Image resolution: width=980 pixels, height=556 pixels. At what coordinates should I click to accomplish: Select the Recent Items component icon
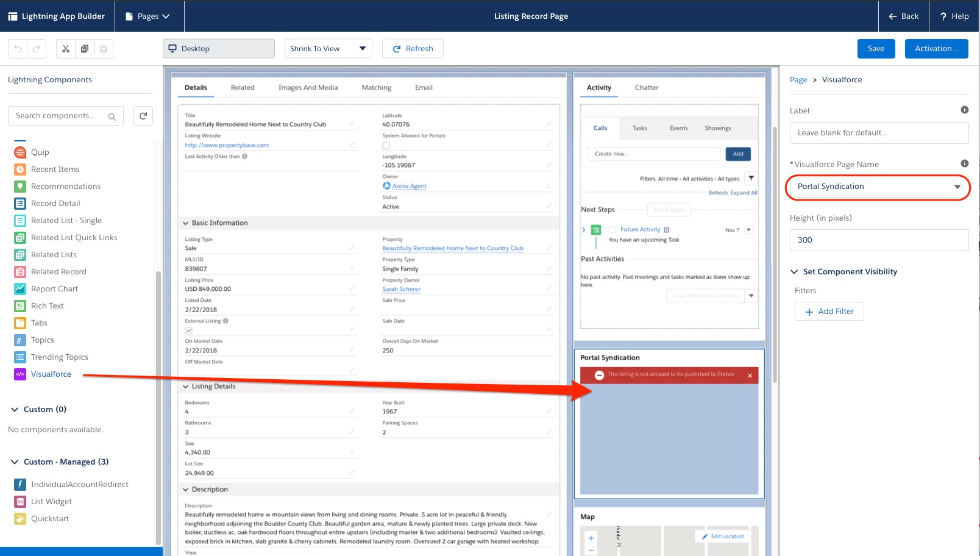tap(20, 169)
